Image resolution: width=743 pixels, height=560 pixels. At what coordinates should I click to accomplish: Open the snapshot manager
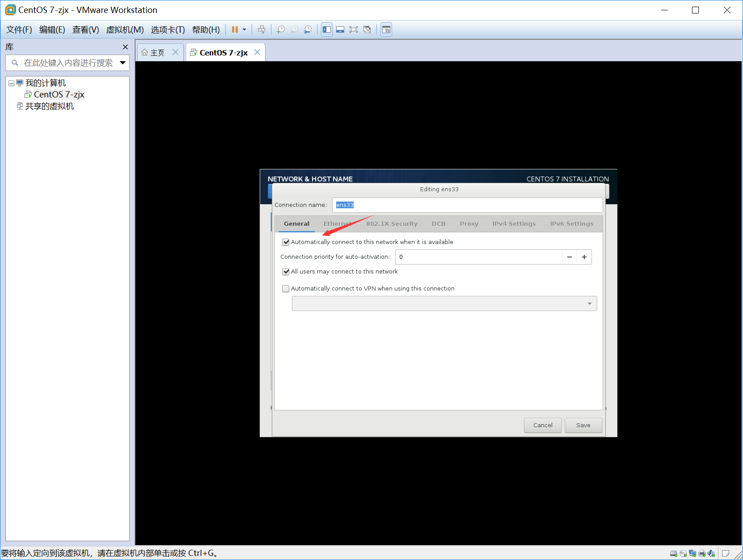click(x=308, y=29)
